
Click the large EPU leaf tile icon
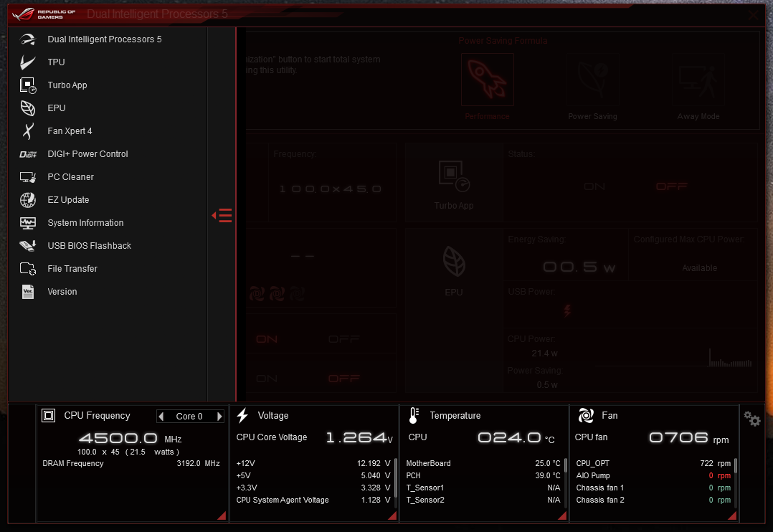click(454, 262)
